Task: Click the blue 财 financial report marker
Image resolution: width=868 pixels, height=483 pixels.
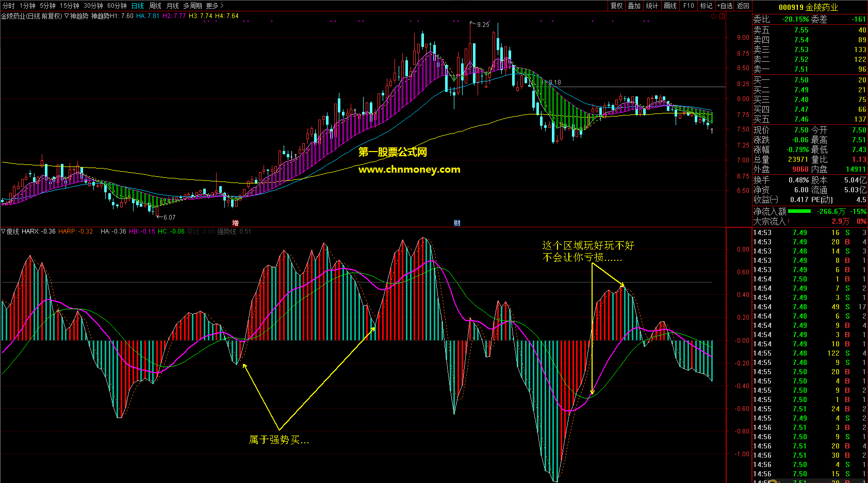Action: (457, 223)
